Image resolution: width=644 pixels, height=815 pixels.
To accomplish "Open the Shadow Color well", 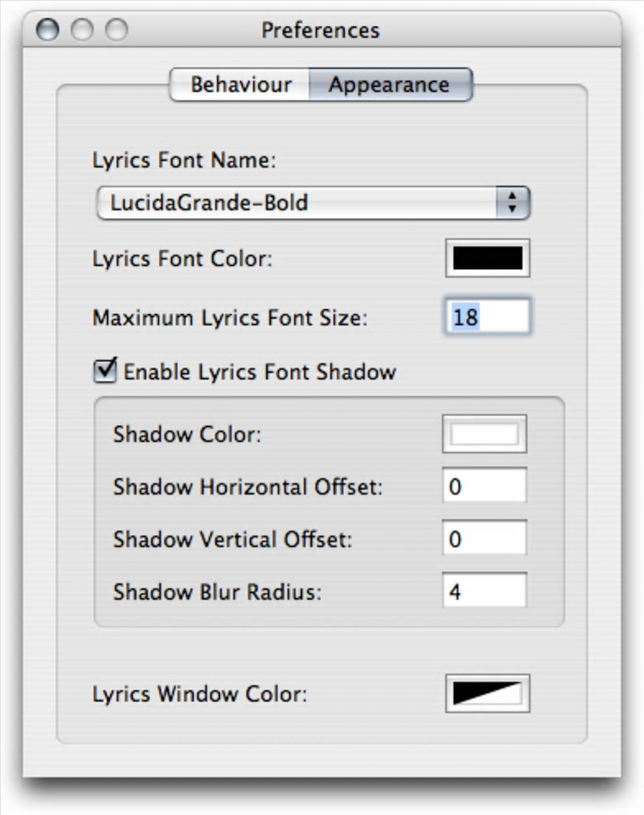I will coord(484,434).
